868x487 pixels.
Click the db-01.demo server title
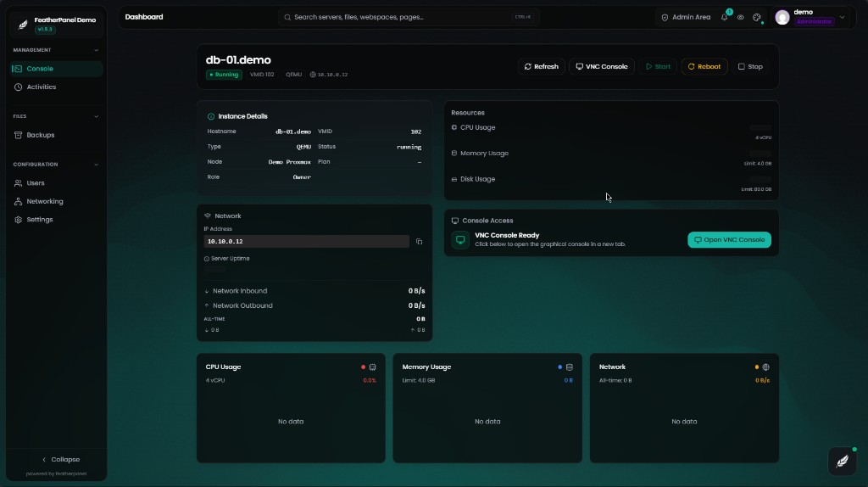point(238,60)
